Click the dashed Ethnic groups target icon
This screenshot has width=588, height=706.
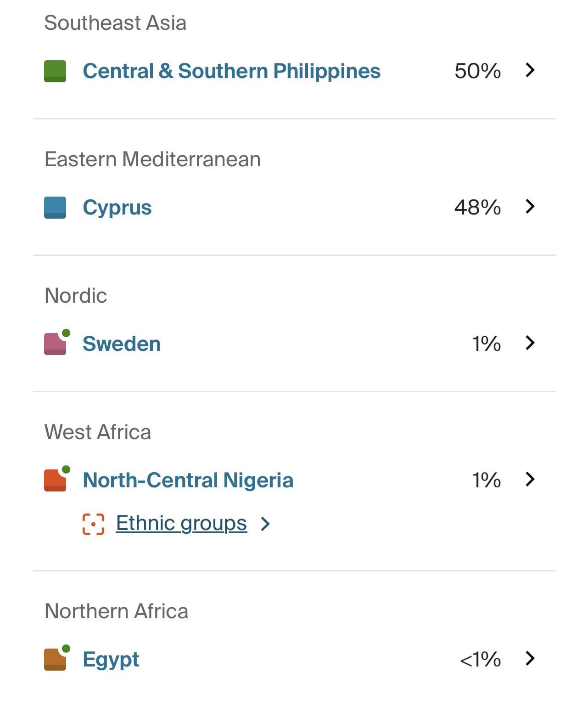[93, 524]
